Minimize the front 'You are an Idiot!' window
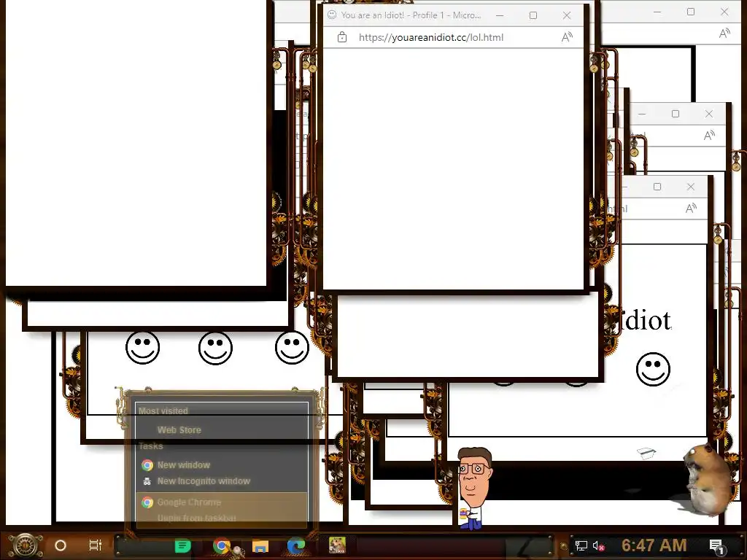The width and height of the screenshot is (747, 560). click(x=500, y=15)
